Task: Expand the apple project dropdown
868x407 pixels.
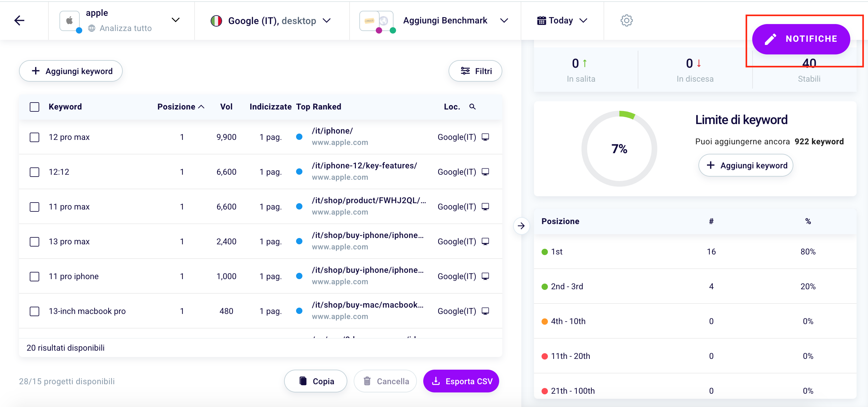Action: 175,20
